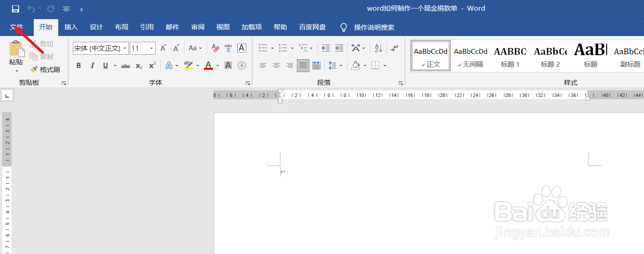
Task: Decrease paragraph indent
Action: pyautogui.click(x=326, y=48)
